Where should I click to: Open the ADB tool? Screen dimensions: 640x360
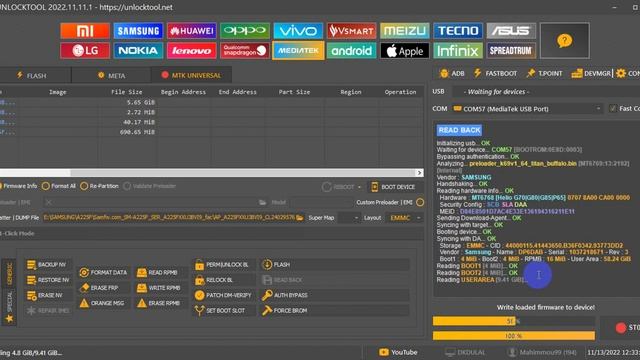[452, 73]
